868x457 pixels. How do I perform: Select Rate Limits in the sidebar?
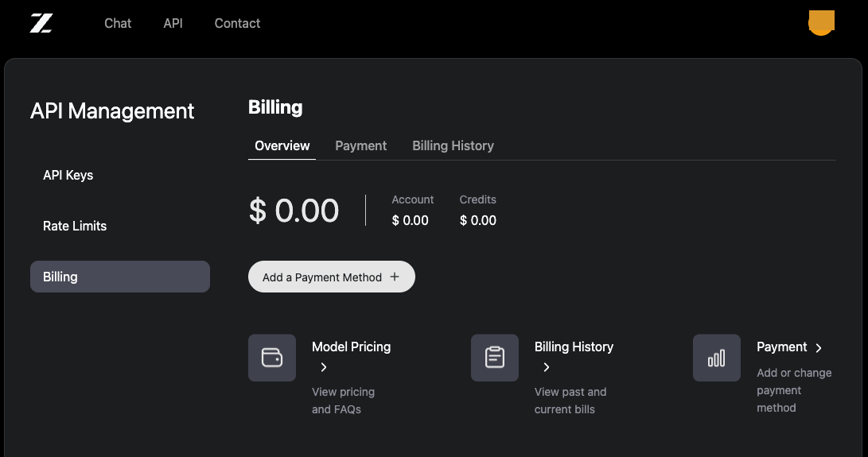tap(75, 226)
